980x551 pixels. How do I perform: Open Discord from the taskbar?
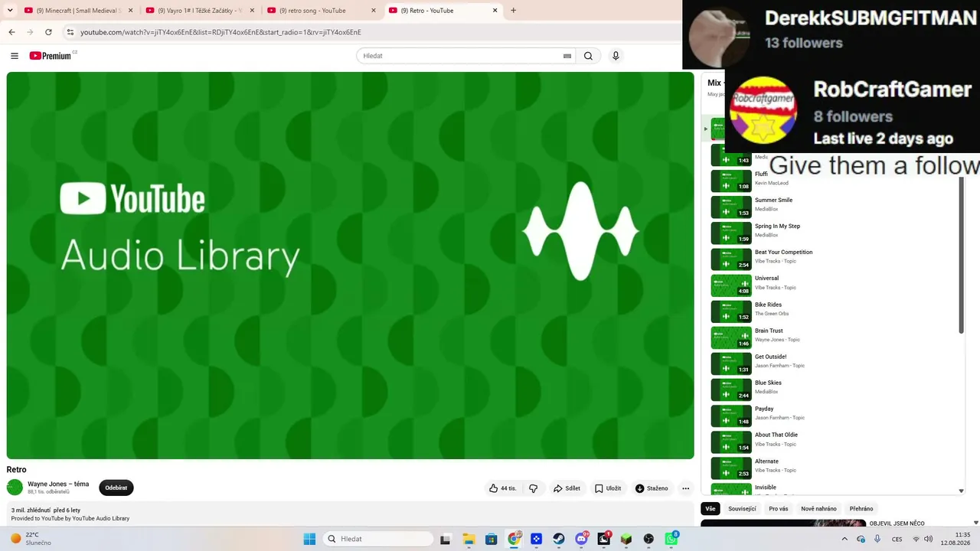point(581,539)
